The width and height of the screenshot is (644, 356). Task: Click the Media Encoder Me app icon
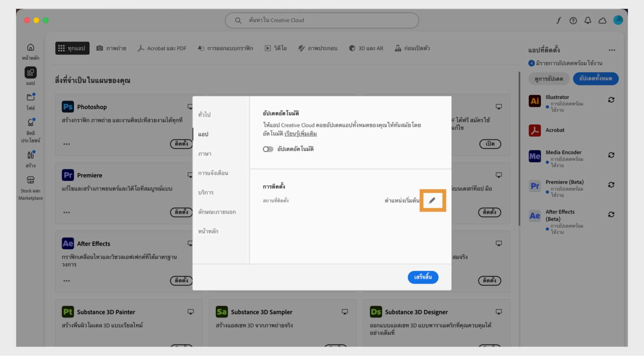tap(535, 156)
